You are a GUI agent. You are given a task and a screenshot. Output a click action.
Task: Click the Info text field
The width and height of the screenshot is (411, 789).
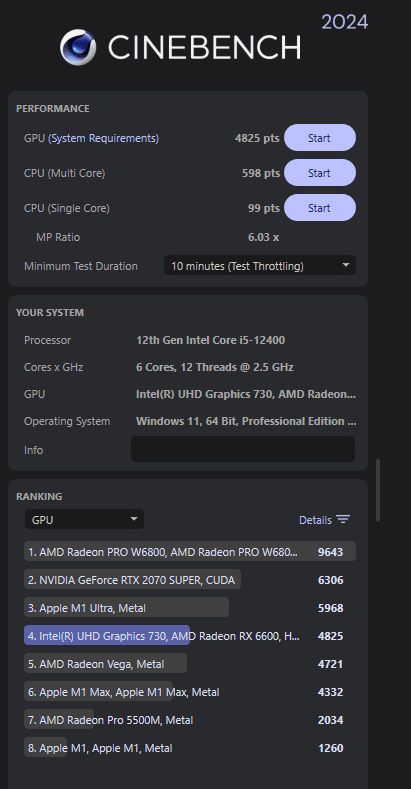[x=243, y=449]
